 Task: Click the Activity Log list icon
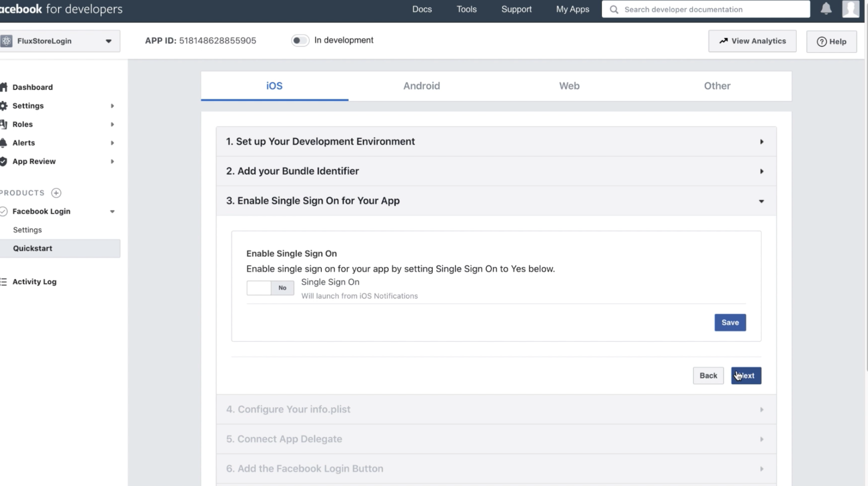pos(3,282)
